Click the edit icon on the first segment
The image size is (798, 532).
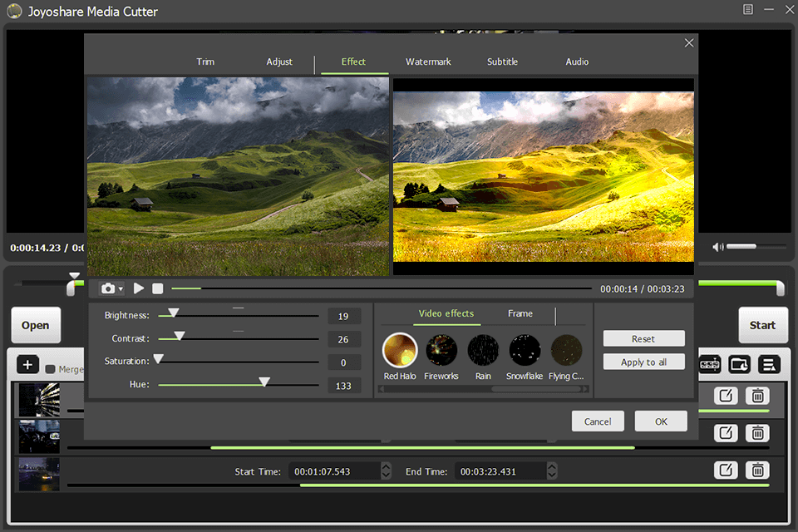[726, 397]
